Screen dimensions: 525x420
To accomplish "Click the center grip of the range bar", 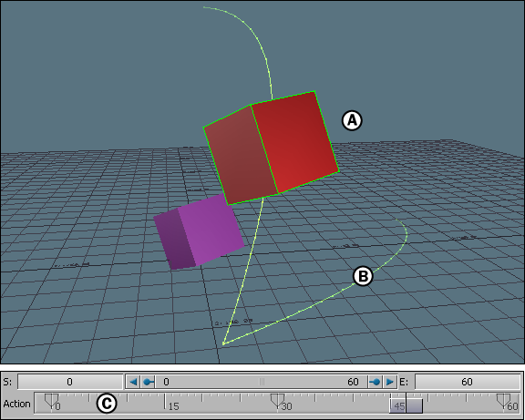I will [262, 382].
